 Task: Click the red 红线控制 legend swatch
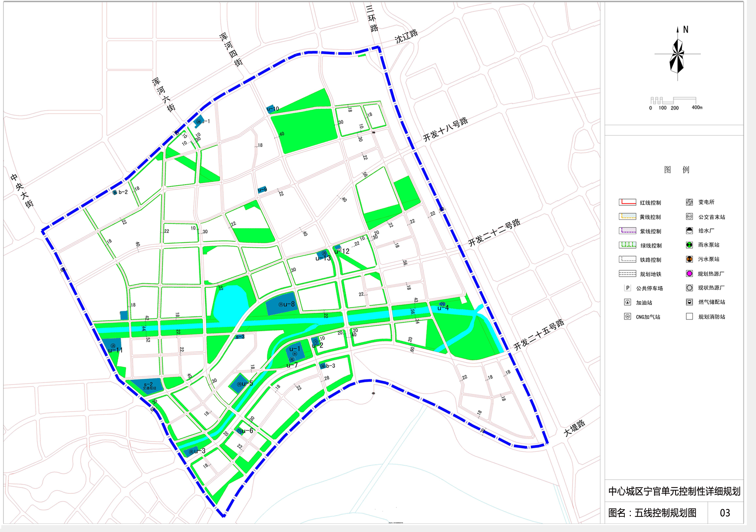[x=627, y=202]
